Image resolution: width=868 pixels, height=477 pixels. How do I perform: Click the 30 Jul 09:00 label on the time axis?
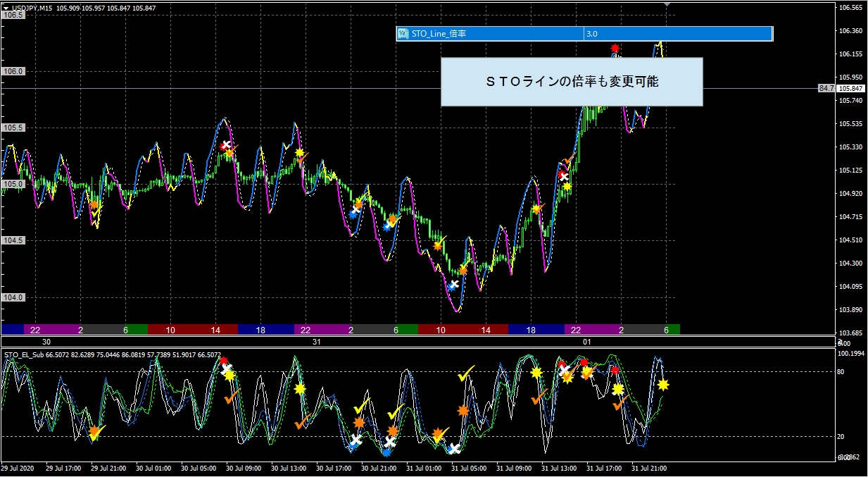[244, 467]
